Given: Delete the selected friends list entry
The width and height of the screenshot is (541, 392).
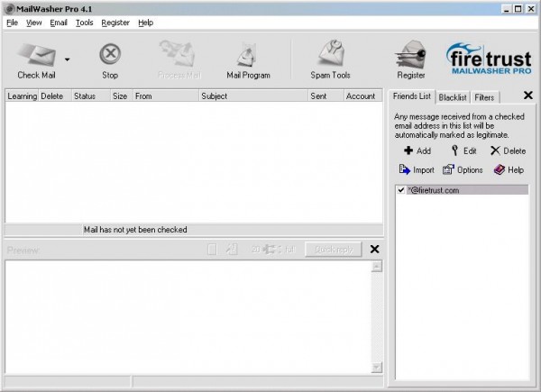Looking at the screenshot, I should 508,150.
